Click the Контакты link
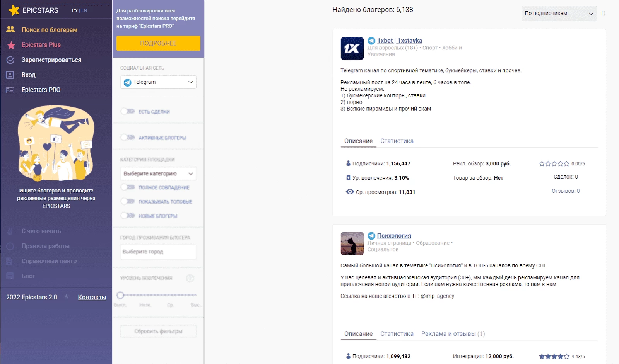 [92, 297]
